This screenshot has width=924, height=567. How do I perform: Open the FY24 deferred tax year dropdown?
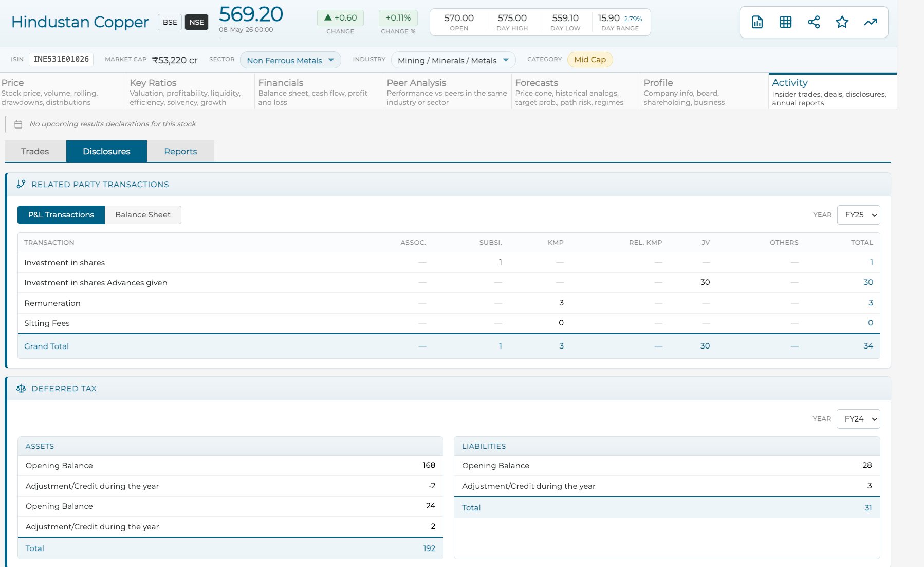coord(858,419)
